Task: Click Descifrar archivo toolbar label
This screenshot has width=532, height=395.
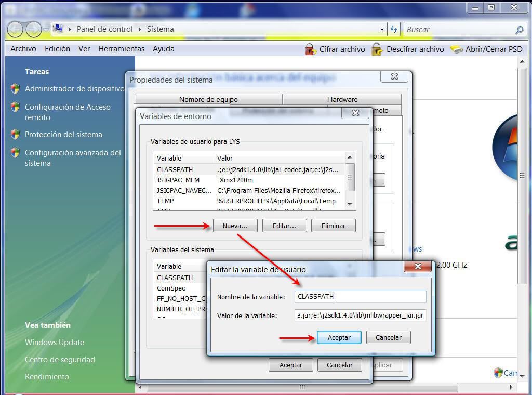Action: coord(415,49)
